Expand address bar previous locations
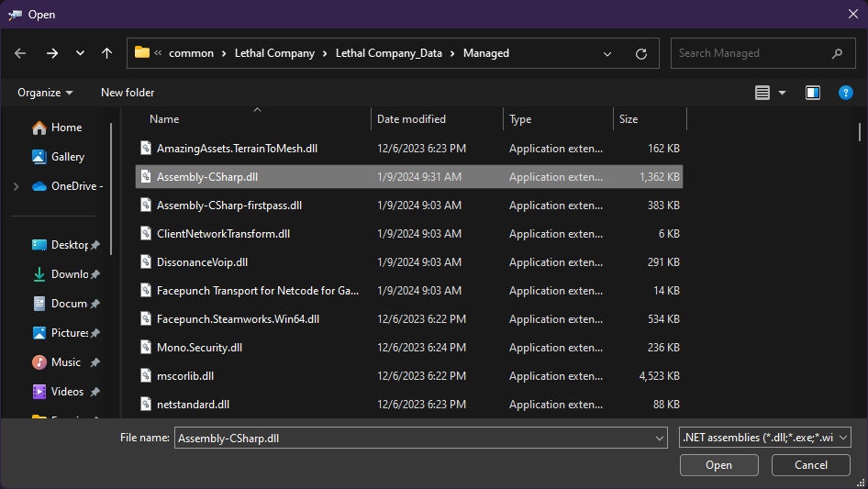 coord(607,54)
